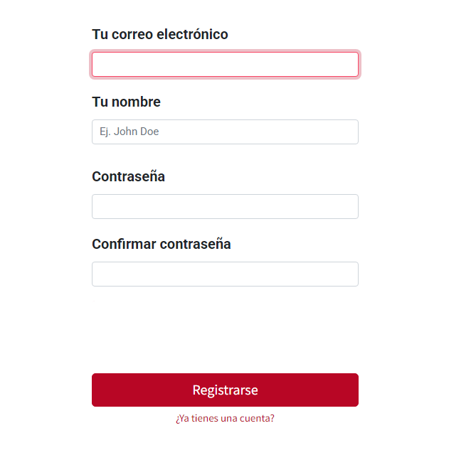476x460 pixels.
Task: Submit the form with Registrarse
Action: point(225,390)
